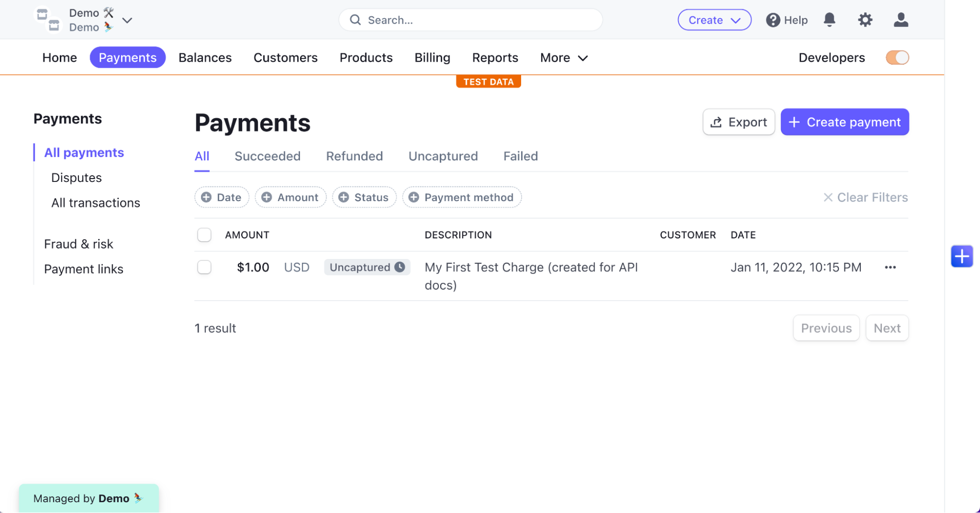Viewport: 980px width, 513px height.
Task: Select the $1.00 payment row checkbox
Action: [204, 267]
